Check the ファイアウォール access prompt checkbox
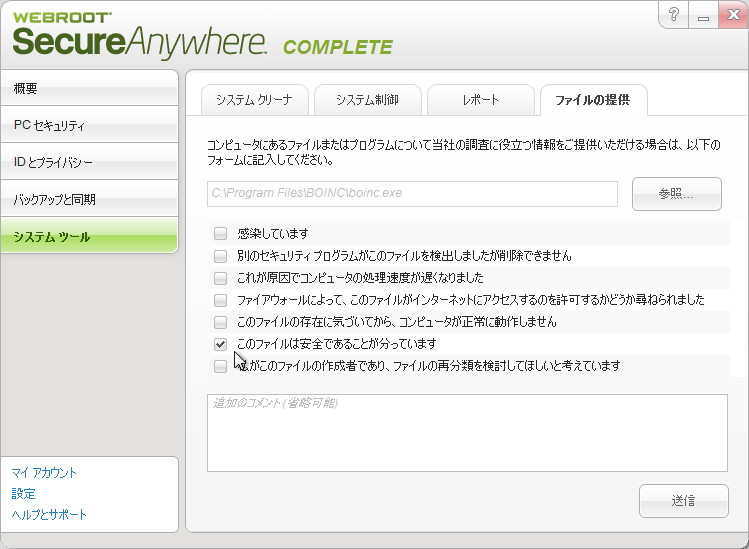Viewport: 749px width, 549px height. tap(220, 300)
